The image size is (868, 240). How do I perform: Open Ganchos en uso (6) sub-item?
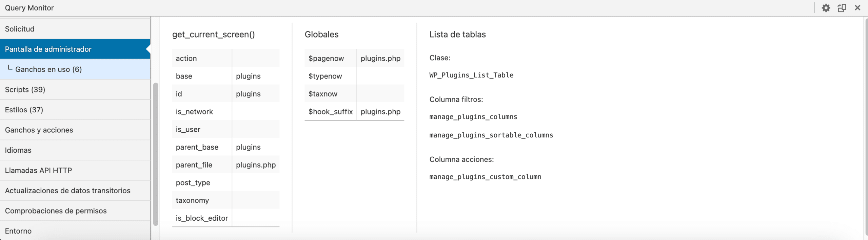pos(48,69)
